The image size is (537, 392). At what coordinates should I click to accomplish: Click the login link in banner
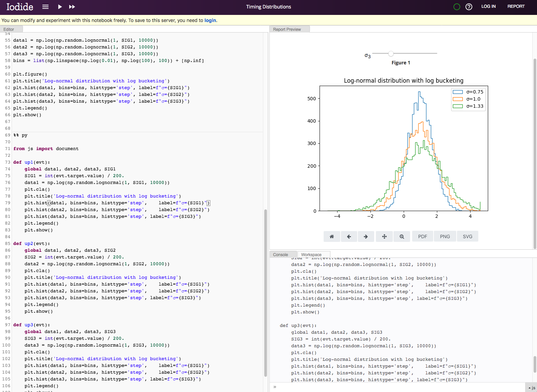point(210,20)
